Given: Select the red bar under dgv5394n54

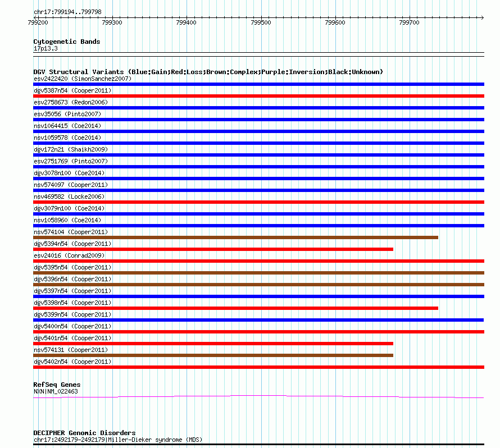Looking at the screenshot, I should [x=213, y=249].
